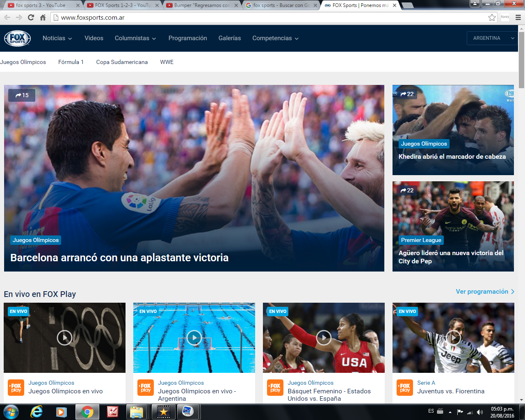Show hidden tray icons with the arrow

(x=450, y=412)
